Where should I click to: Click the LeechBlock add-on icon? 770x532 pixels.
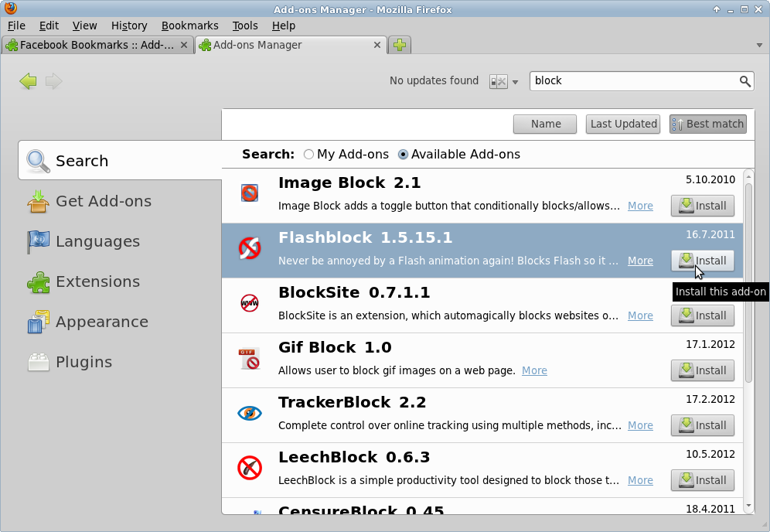pyautogui.click(x=250, y=468)
